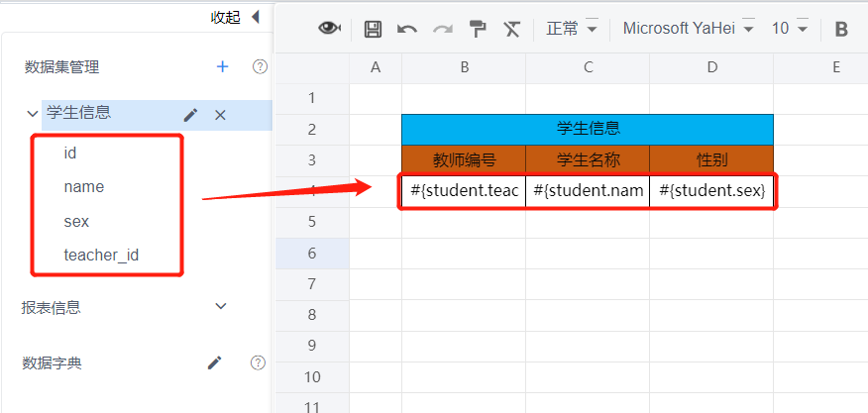
Task: Select row 9 header
Action: tap(312, 347)
